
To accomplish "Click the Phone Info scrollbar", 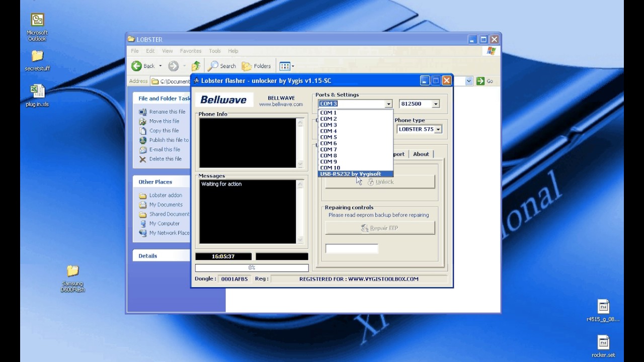I will 300,143.
